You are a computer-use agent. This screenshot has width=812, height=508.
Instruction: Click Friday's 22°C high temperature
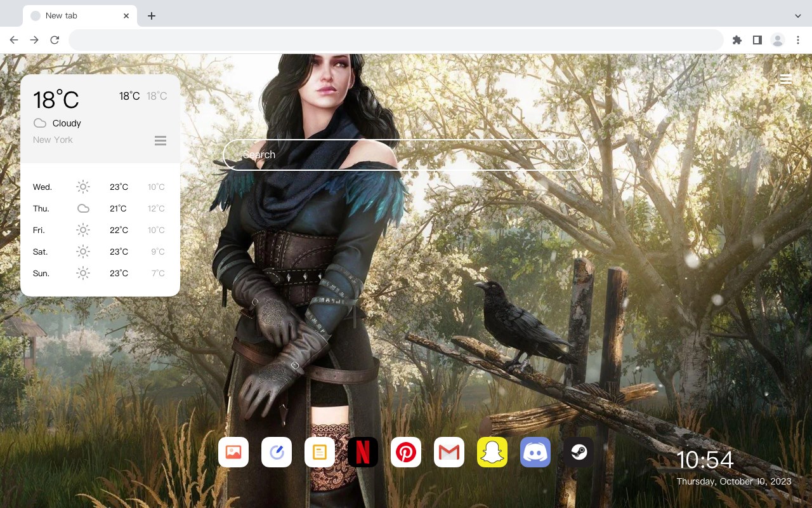click(x=119, y=230)
